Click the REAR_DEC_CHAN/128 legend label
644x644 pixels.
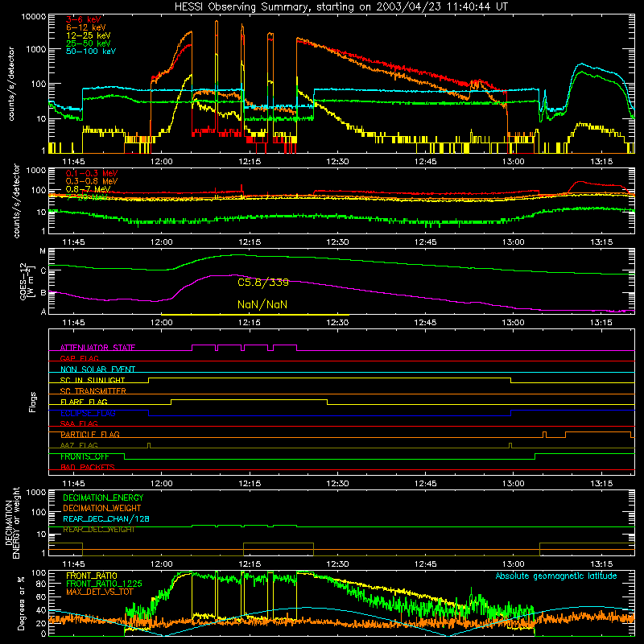pos(106,518)
